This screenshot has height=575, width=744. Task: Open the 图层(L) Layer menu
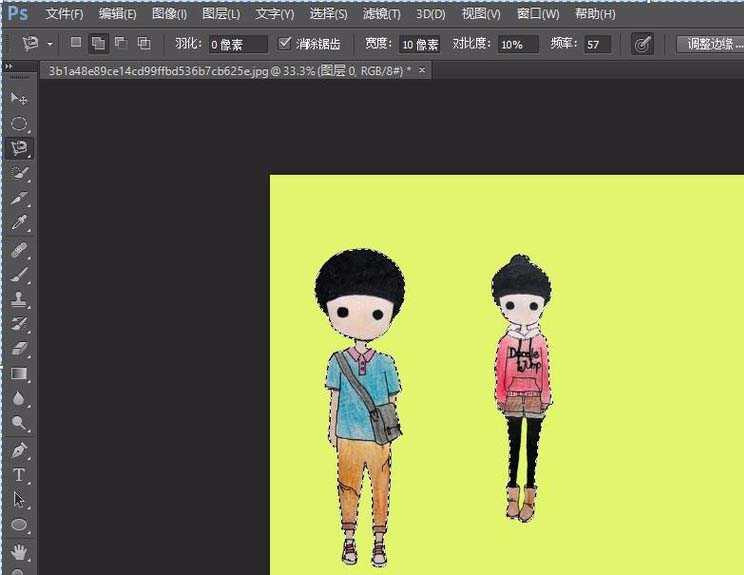point(220,14)
